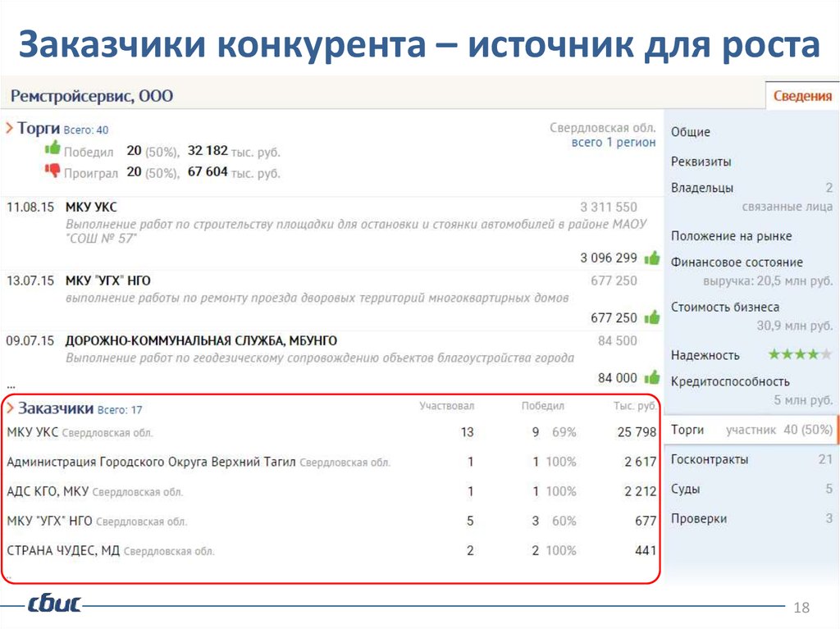Image resolution: width=840 pixels, height=629 pixels.
Task: Click the 'всего 1 регион' link
Action: point(614,142)
